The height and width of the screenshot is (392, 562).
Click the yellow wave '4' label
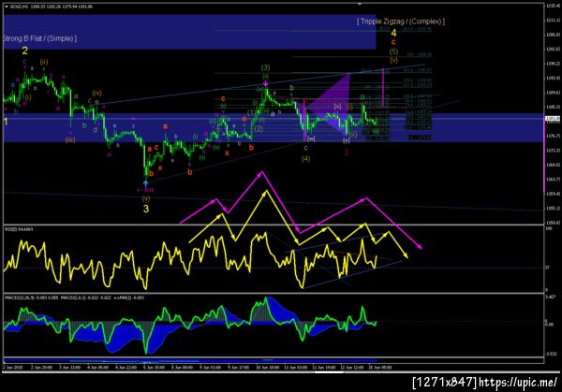click(393, 34)
